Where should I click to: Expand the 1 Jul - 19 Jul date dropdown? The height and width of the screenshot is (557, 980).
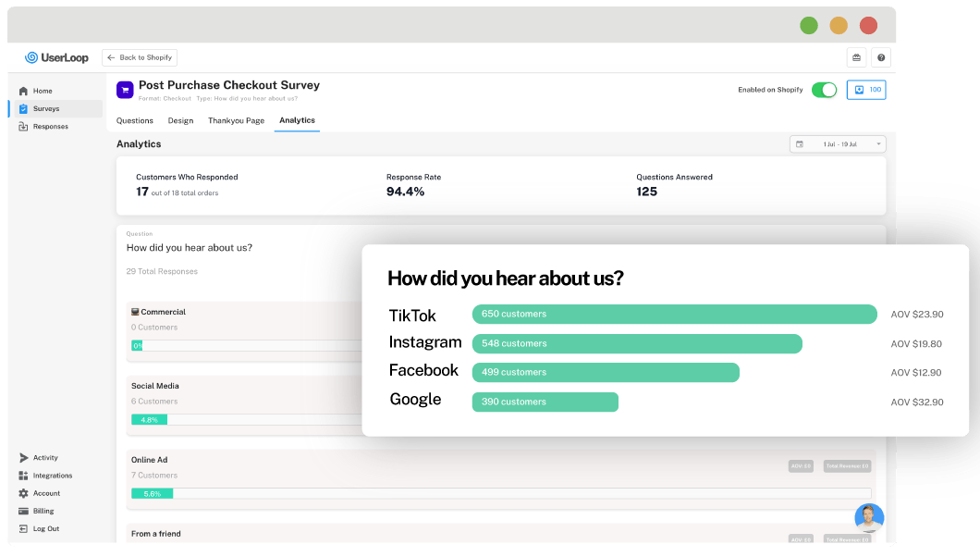(x=838, y=144)
